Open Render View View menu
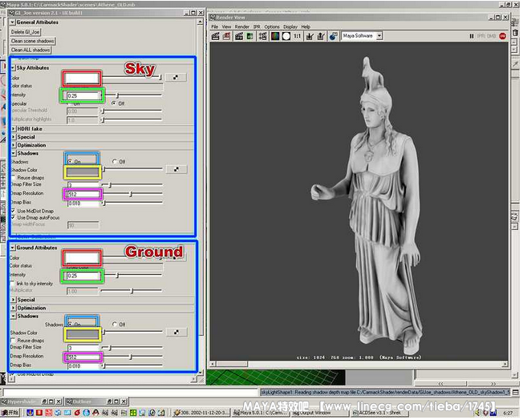The image size is (523, 420). (226, 26)
